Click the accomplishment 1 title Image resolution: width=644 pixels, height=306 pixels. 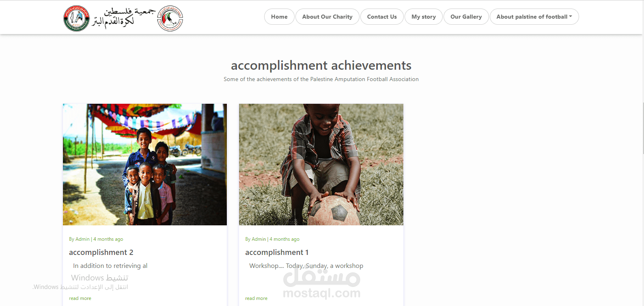tap(277, 252)
